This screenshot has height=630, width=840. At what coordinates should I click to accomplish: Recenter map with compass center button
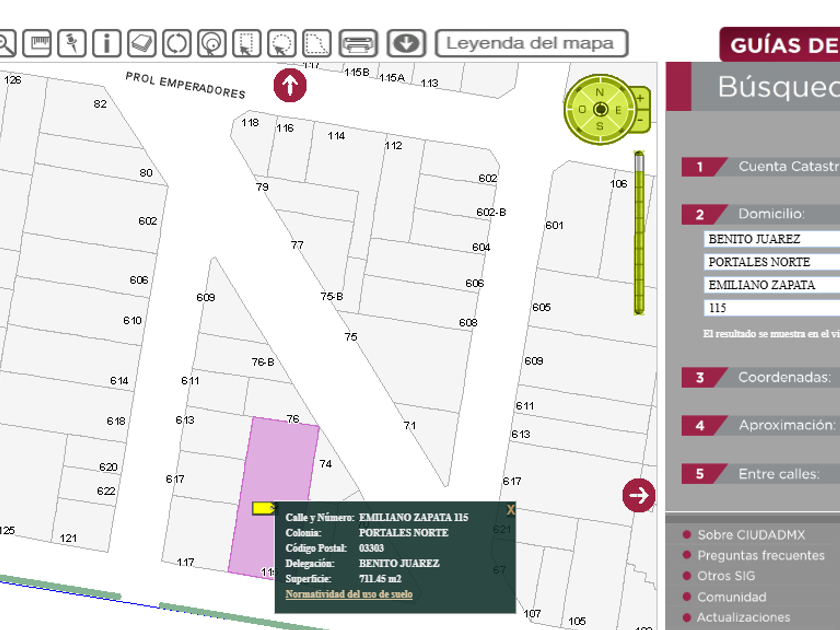(601, 109)
